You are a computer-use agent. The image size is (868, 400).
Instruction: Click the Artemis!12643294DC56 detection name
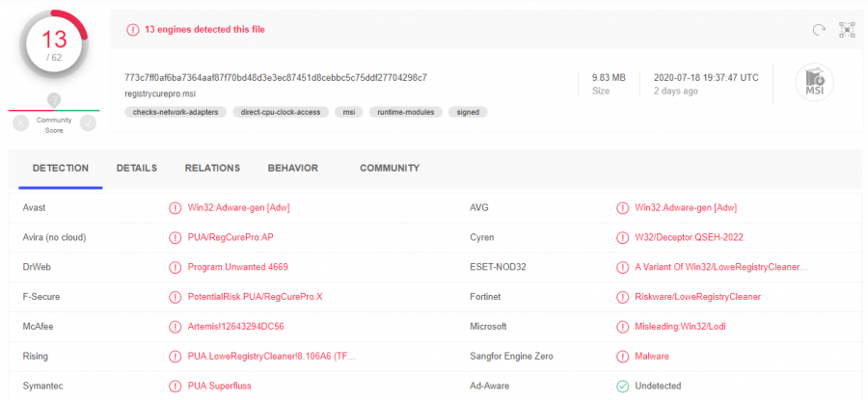pos(236,327)
